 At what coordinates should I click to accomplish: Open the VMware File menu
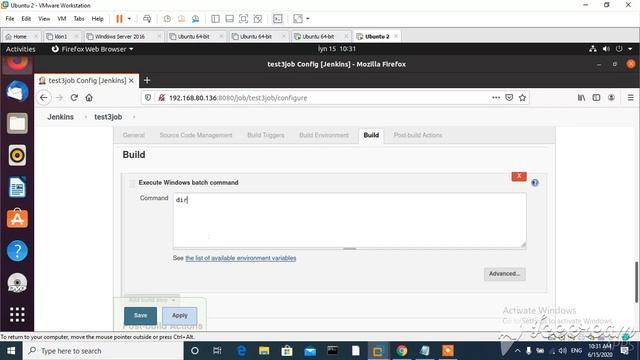pos(10,19)
